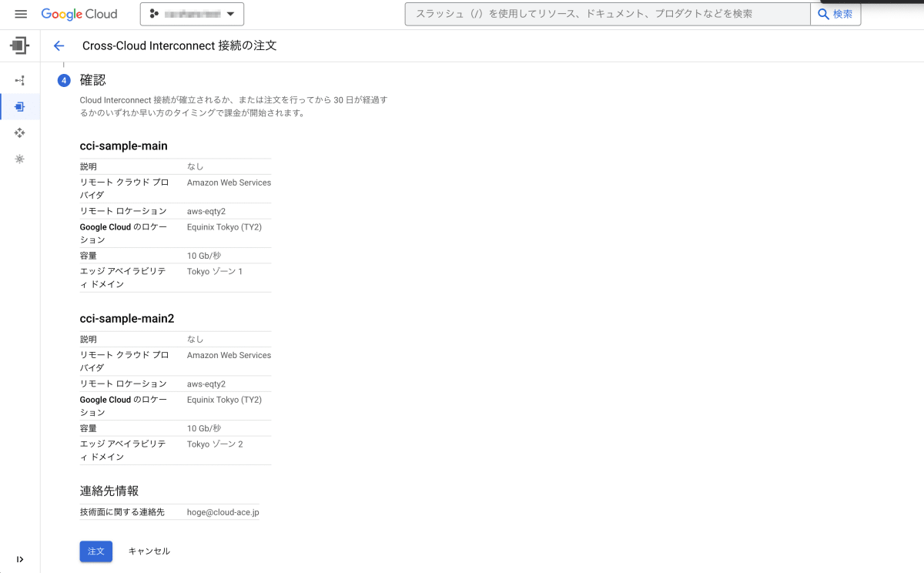The image size is (924, 573).
Task: Click the 検索 search button
Action: click(835, 14)
